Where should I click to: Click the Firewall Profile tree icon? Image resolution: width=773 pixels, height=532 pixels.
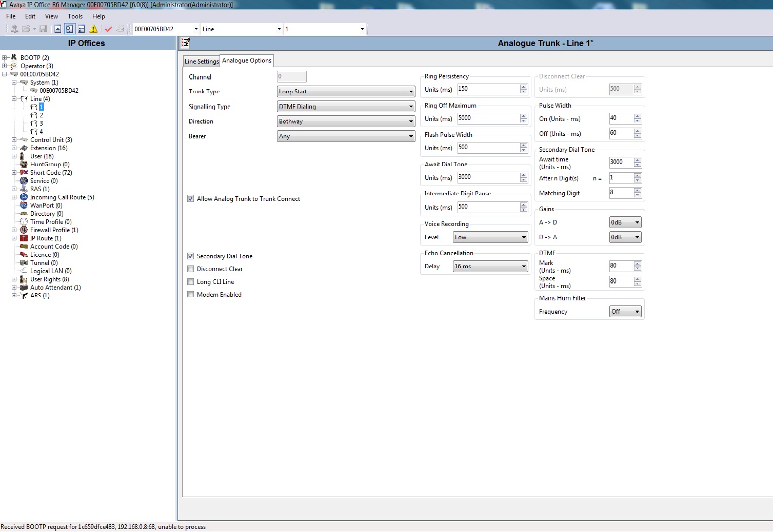(24, 230)
